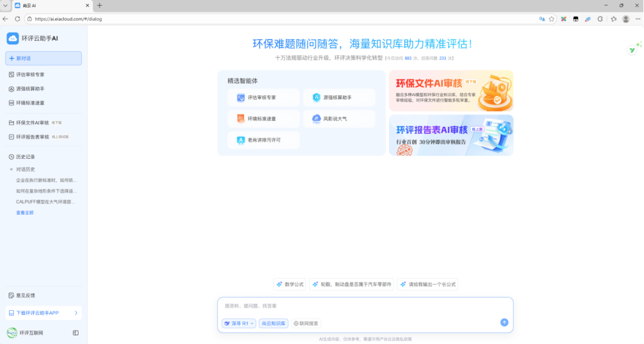Image resolution: width=644 pixels, height=344 pixels.
Task: Expand 下载环评云助手APP via its chevron
Action: click(x=76, y=313)
